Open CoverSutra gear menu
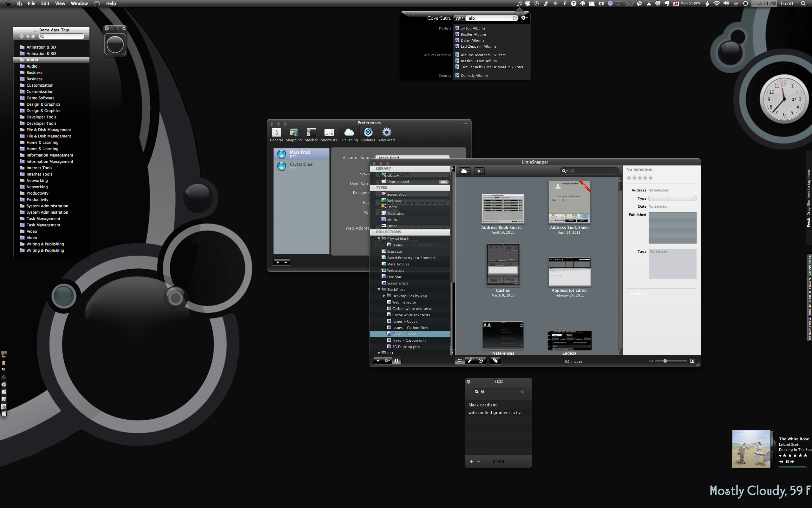This screenshot has height=508, width=812. (x=524, y=18)
